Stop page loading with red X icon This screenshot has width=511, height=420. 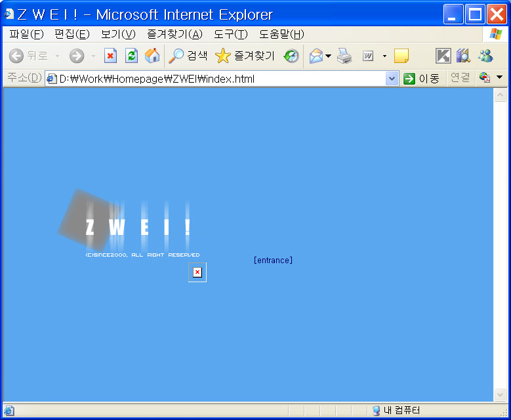pyautogui.click(x=110, y=56)
